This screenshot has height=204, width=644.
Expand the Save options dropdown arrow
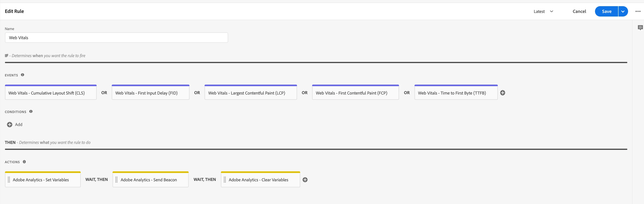(x=623, y=12)
